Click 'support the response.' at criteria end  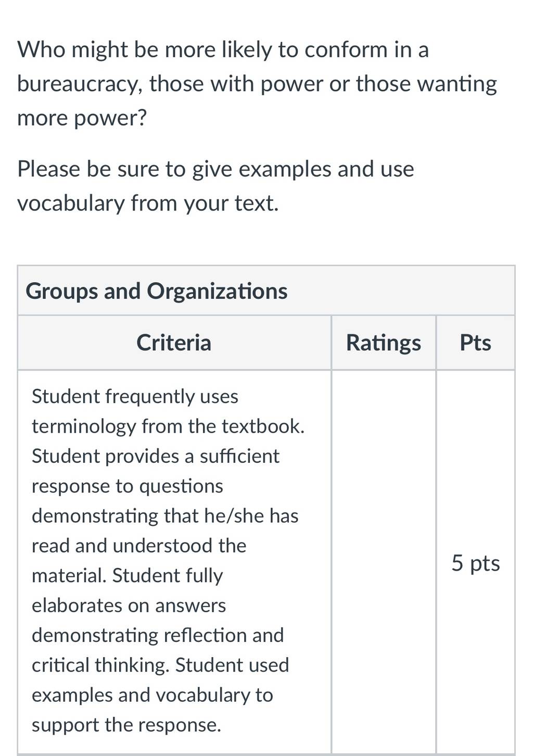(126, 725)
